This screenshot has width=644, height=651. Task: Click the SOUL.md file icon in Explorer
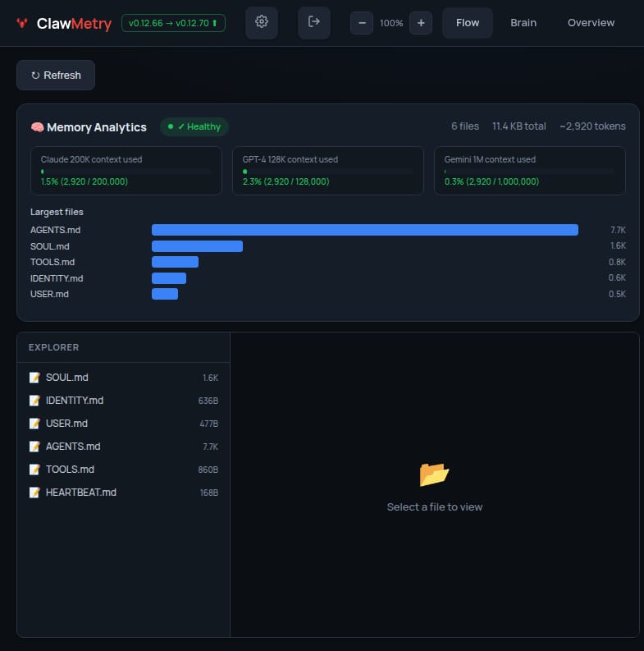[x=34, y=378]
